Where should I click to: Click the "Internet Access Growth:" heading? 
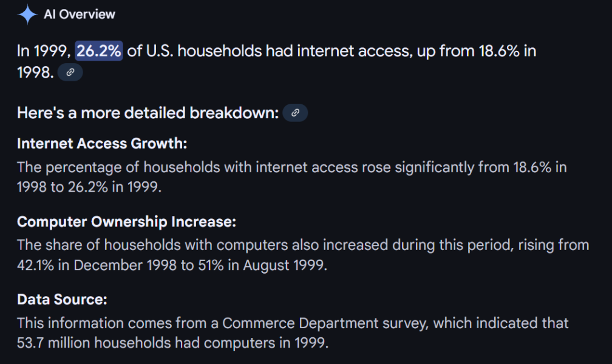tap(102, 144)
